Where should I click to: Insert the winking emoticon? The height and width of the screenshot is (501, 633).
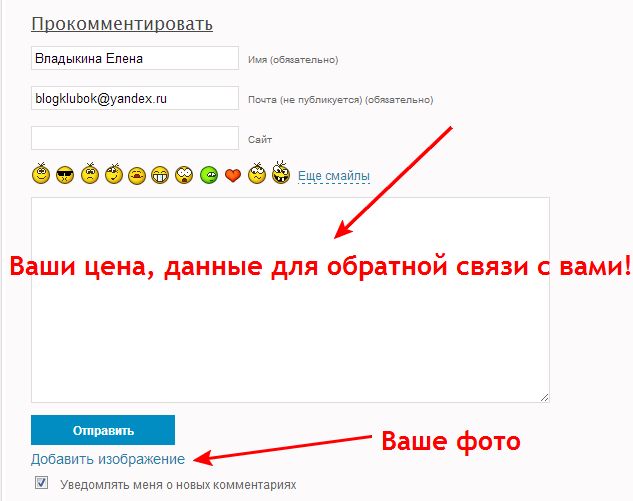[114, 174]
